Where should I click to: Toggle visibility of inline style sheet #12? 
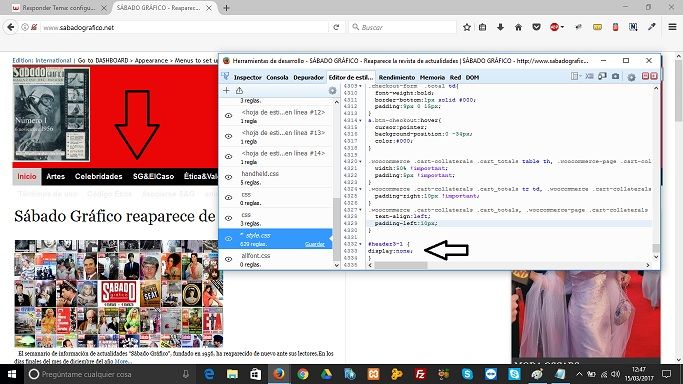228,116
